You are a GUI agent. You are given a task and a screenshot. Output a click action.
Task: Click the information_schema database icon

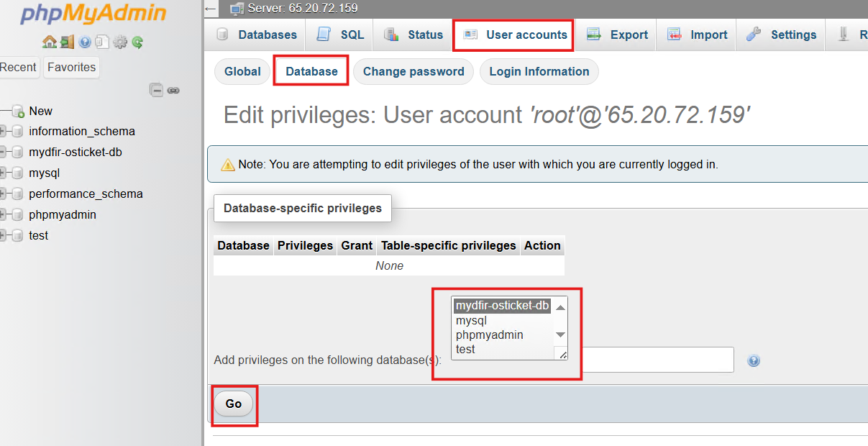(x=18, y=132)
